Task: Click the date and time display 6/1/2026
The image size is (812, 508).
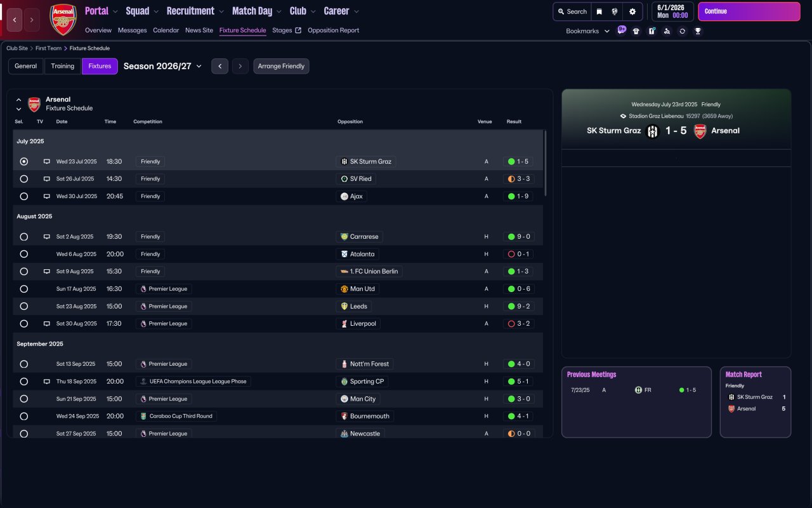Action: (672, 11)
